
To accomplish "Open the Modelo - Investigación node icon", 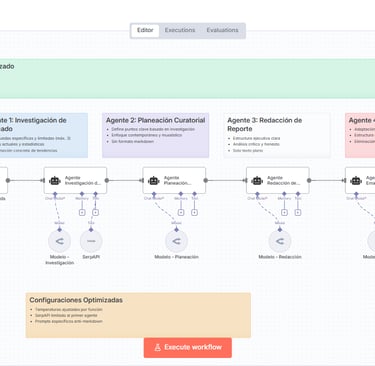I will click(x=59, y=241).
